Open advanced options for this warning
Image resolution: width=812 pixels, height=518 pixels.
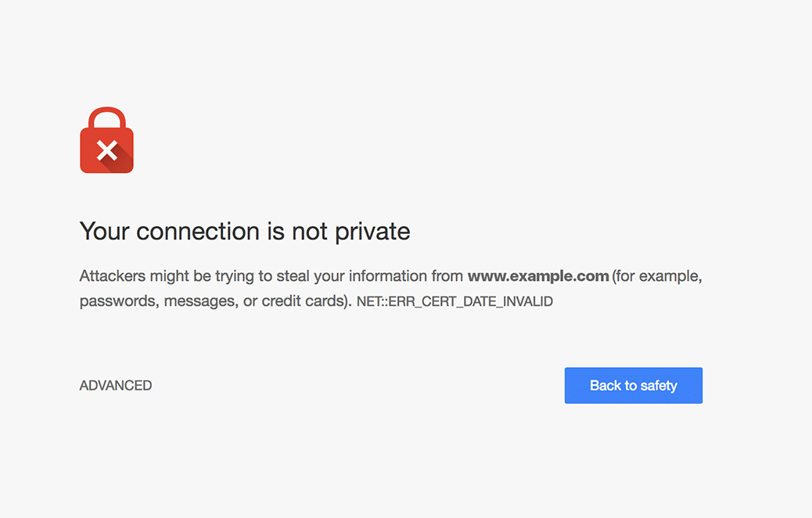coord(115,385)
